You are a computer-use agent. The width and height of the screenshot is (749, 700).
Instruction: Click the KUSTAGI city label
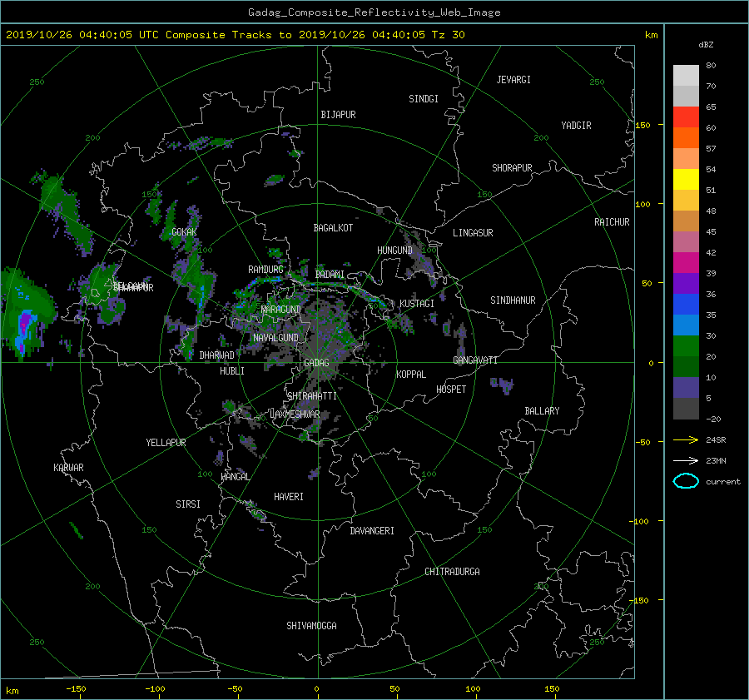tap(417, 304)
